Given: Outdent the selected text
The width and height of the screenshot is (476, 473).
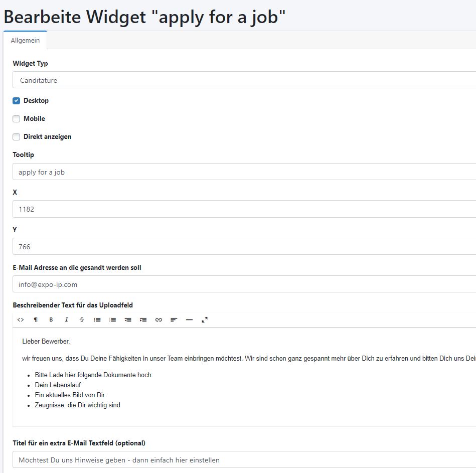Looking at the screenshot, I should coord(128,320).
